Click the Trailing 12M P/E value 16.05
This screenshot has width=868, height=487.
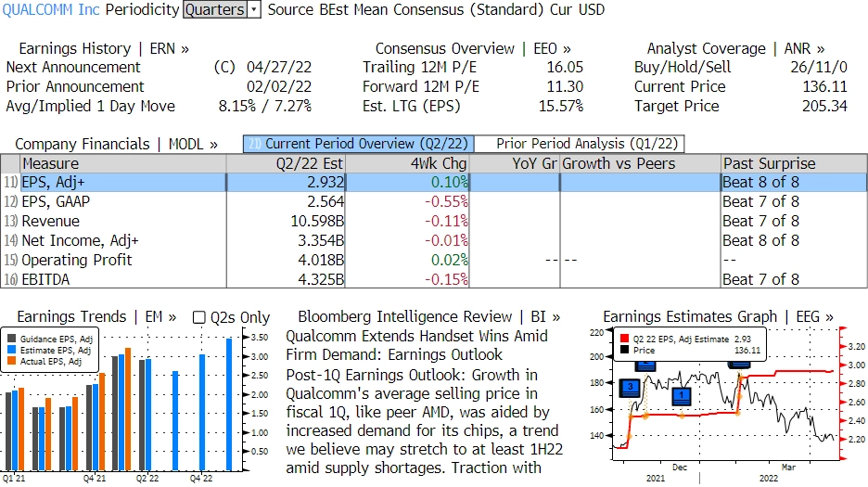click(x=565, y=68)
